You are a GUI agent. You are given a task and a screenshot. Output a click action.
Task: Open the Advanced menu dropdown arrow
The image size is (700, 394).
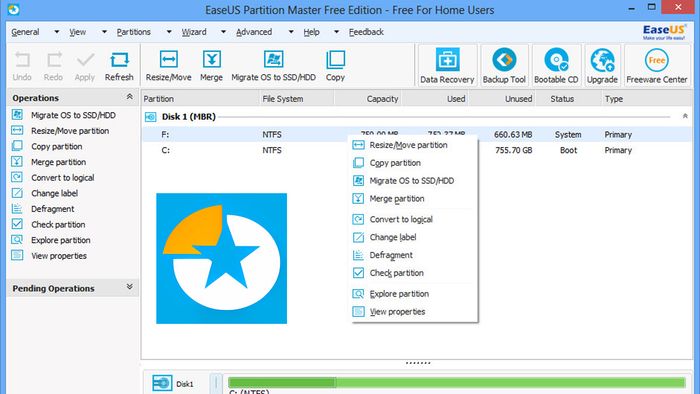(291, 32)
